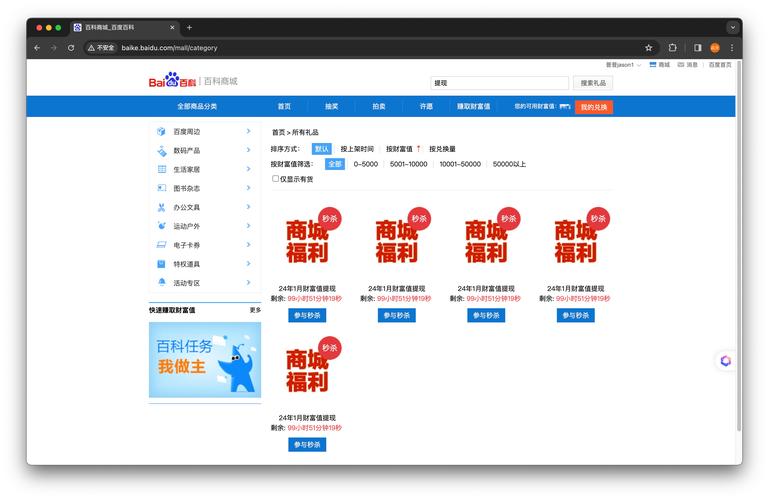Click the orange 我的兑换 button
The width and height of the screenshot is (769, 500).
[593, 106]
